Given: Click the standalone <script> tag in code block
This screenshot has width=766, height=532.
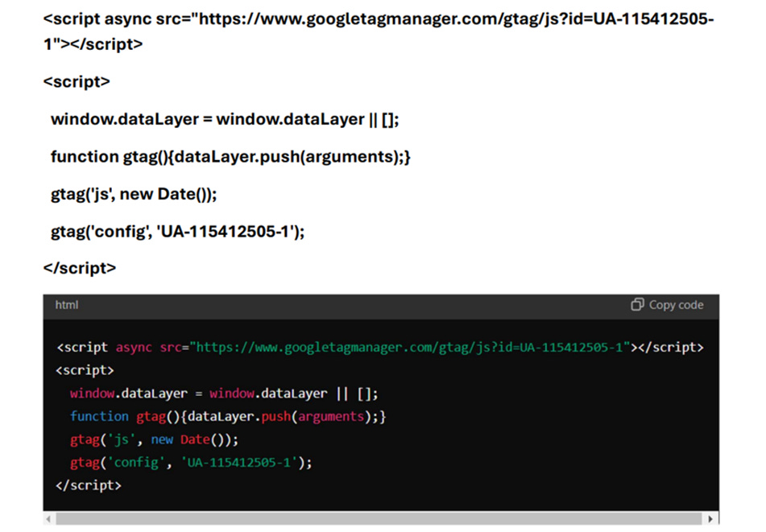Looking at the screenshot, I should pyautogui.click(x=85, y=370).
